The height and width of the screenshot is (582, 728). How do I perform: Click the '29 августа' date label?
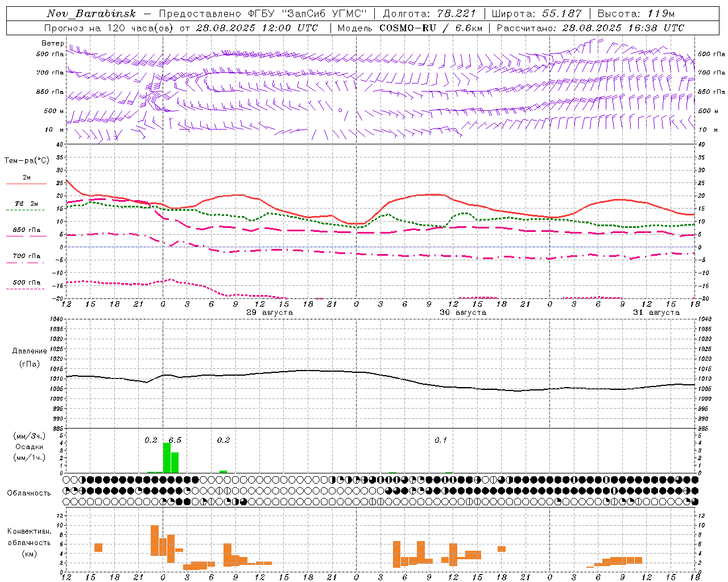(x=270, y=313)
